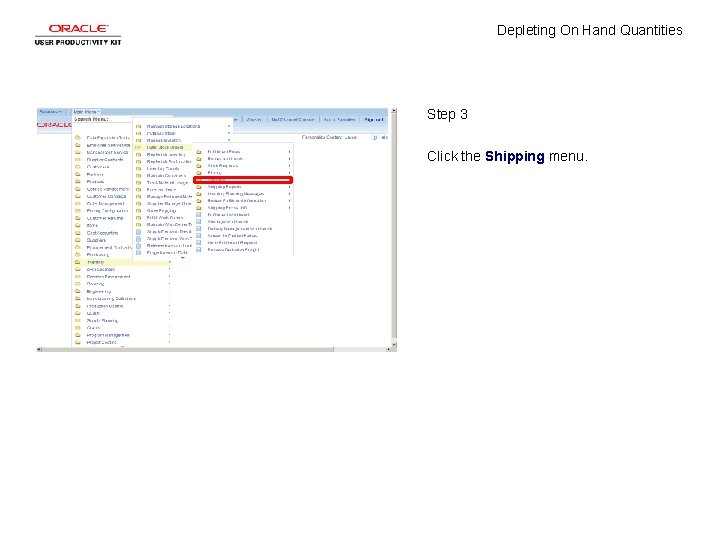The height and width of the screenshot is (540, 720).
Task: Click the Grants folder icon
Action: coord(78,328)
